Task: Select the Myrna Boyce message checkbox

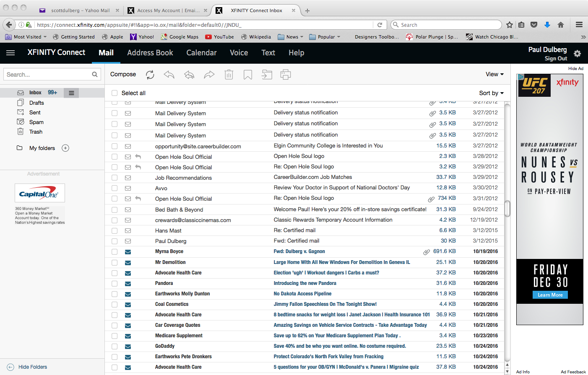Action: pyautogui.click(x=114, y=252)
